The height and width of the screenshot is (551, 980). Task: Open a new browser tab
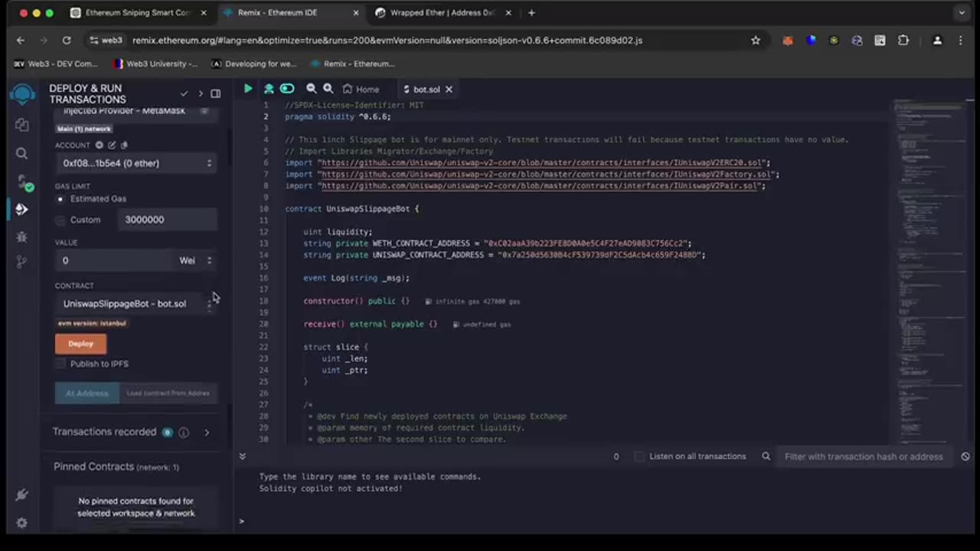(x=531, y=13)
